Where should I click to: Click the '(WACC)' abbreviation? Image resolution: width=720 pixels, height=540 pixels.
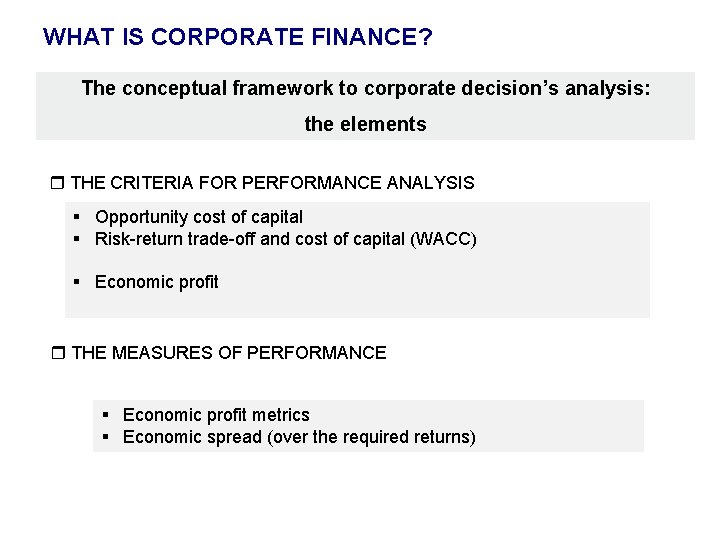click(x=443, y=239)
